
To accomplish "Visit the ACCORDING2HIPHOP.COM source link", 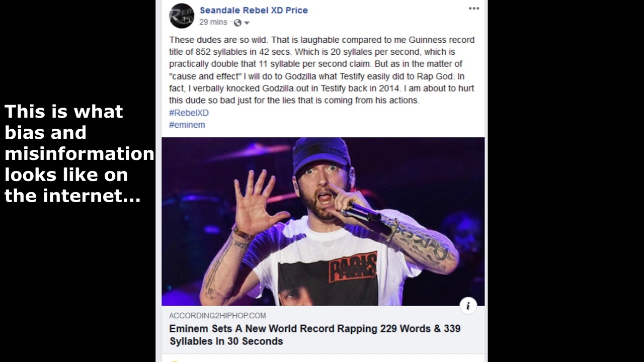I will point(217,316).
